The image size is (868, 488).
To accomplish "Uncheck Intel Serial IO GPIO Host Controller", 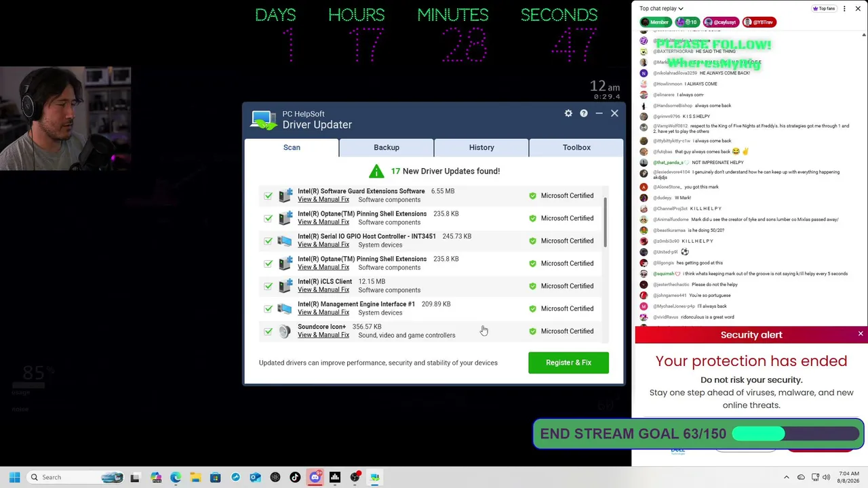I will (269, 241).
